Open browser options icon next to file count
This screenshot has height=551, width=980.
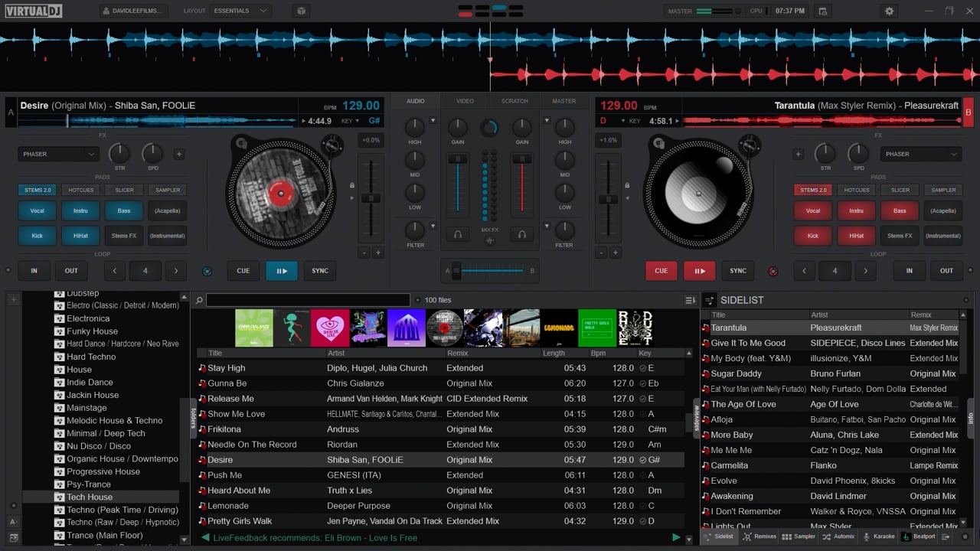[690, 301]
